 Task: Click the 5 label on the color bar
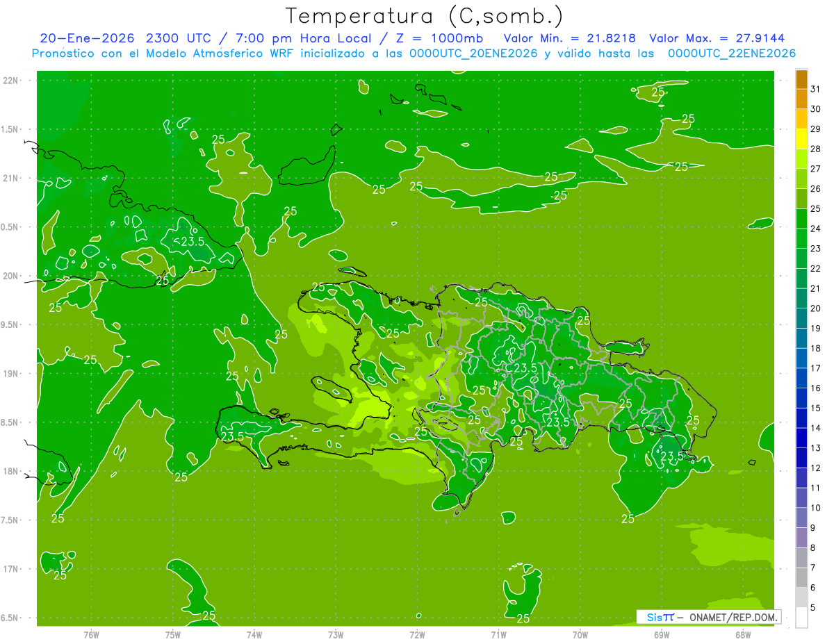813,608
